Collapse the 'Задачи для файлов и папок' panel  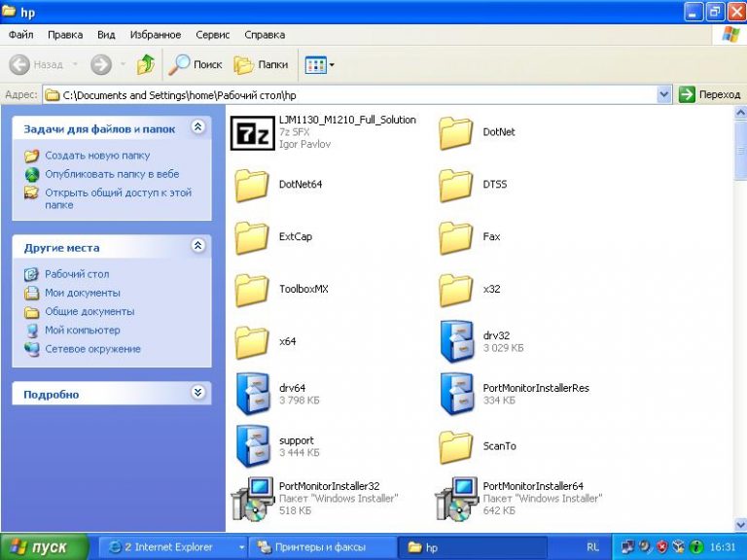tap(197, 126)
